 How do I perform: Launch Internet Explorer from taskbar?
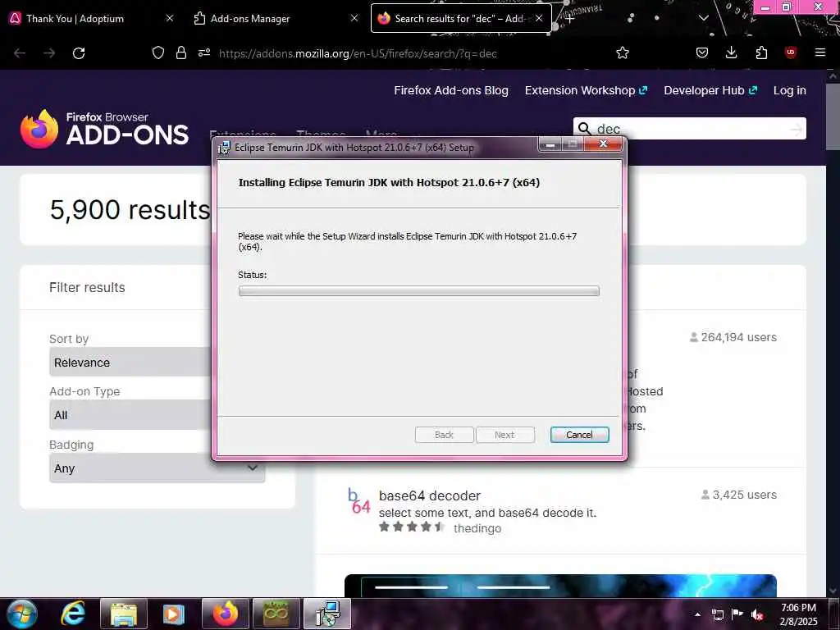73,614
